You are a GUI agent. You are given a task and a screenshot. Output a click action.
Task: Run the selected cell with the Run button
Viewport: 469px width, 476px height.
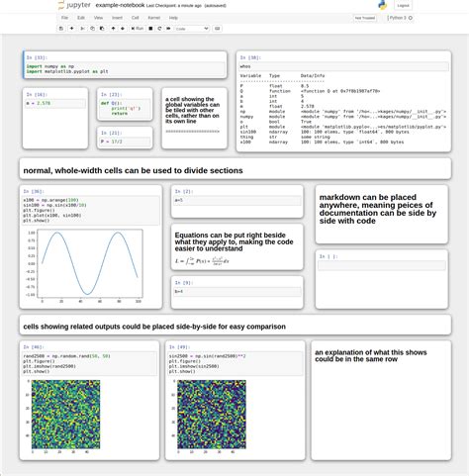tap(138, 29)
